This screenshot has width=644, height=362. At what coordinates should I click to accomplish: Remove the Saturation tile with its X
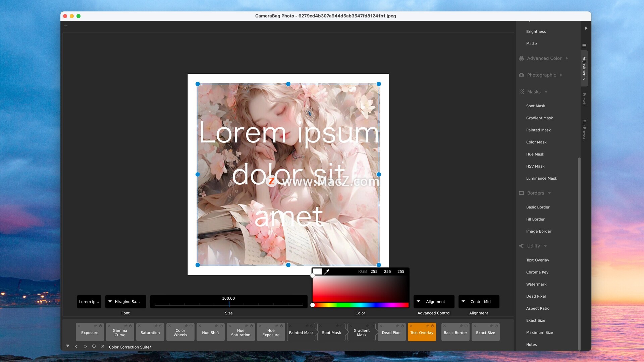pyautogui.click(x=139, y=326)
